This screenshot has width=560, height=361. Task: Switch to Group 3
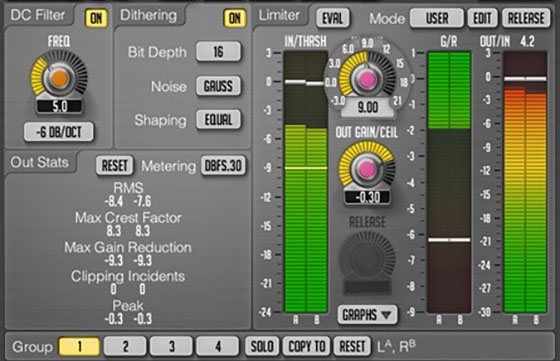(171, 346)
